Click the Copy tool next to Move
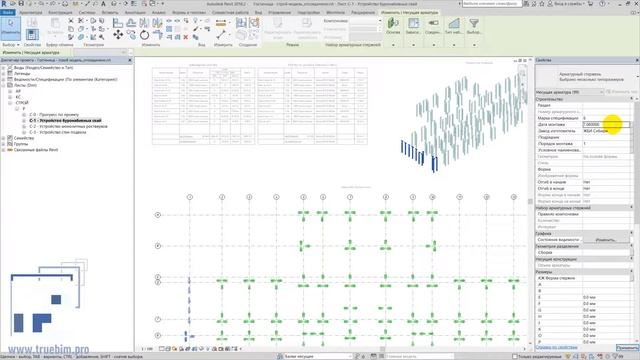This screenshot has height=360, width=640. click(131, 35)
